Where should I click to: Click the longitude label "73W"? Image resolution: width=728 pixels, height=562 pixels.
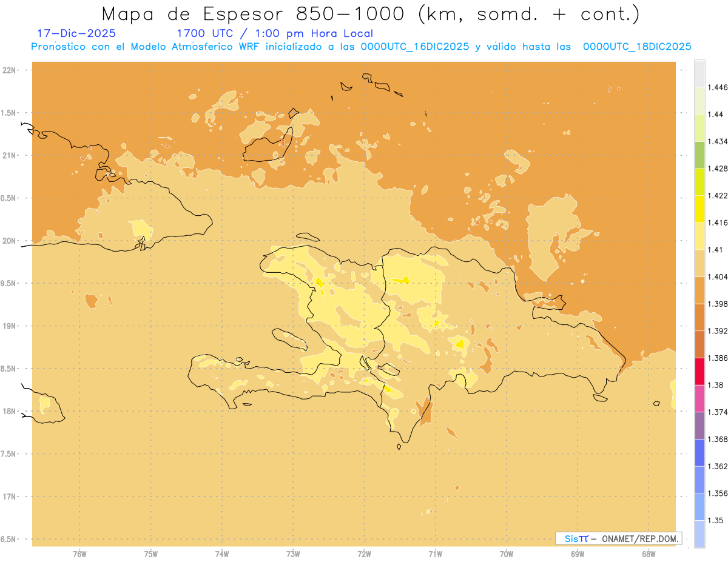[x=293, y=554]
